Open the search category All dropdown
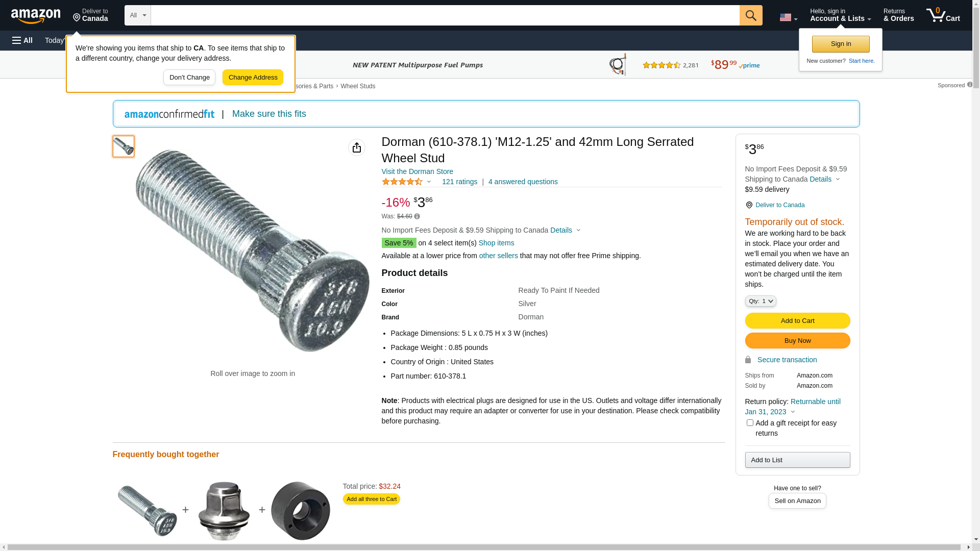 (137, 15)
